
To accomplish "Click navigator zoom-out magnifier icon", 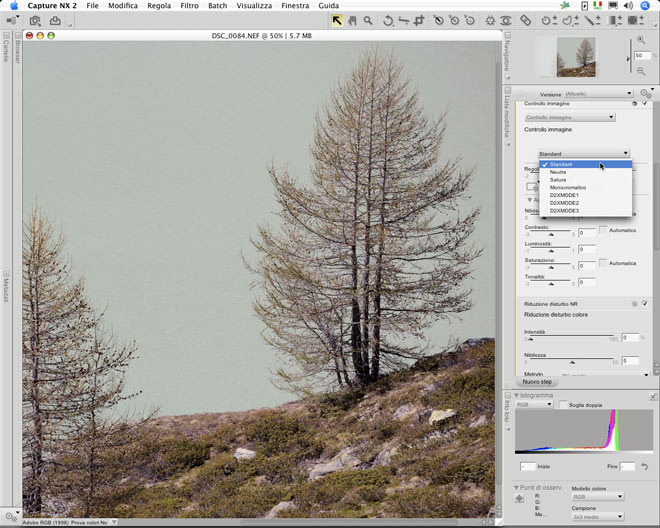I will (641, 71).
